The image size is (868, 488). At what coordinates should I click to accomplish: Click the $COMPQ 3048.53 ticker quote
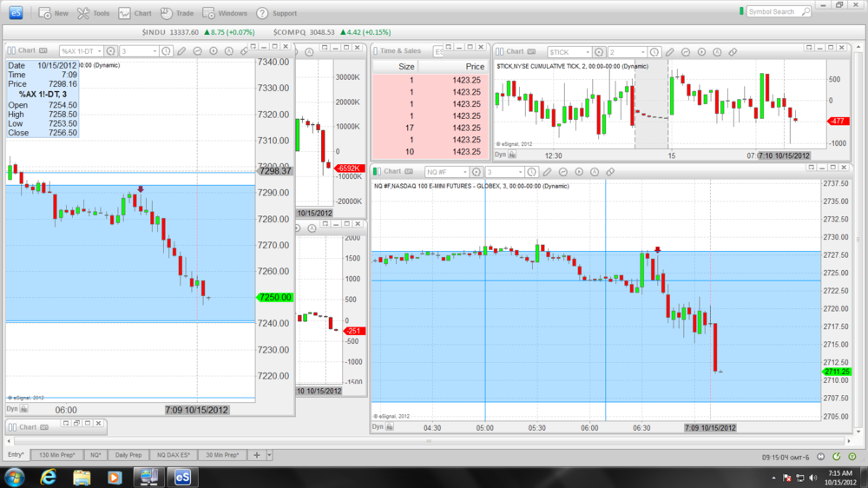pyautogui.click(x=332, y=32)
